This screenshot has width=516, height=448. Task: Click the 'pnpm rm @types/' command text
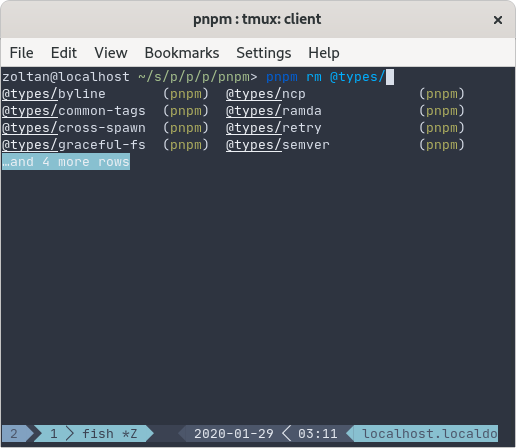click(326, 77)
